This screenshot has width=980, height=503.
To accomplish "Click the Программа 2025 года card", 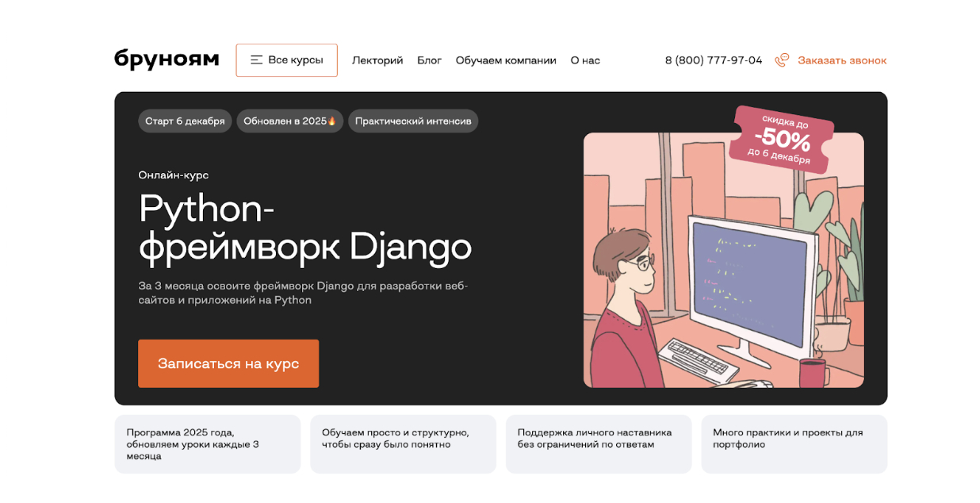I will click(208, 444).
